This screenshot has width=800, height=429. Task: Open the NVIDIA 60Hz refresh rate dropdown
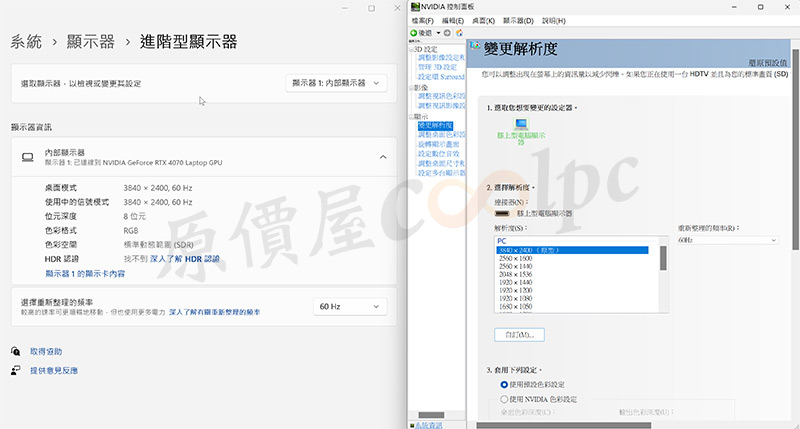[727, 240]
